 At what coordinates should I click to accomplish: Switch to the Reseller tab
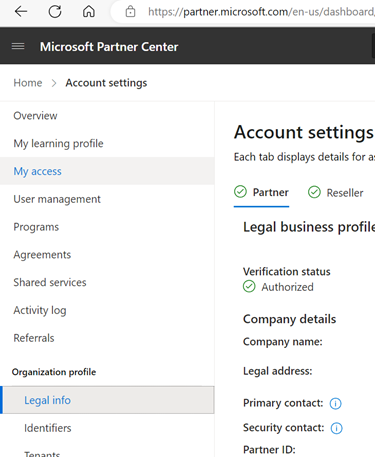[335, 193]
